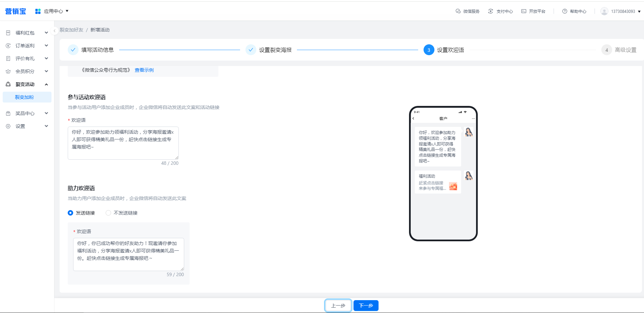Click the 下一步 button
The image size is (644, 313).
tap(366, 306)
